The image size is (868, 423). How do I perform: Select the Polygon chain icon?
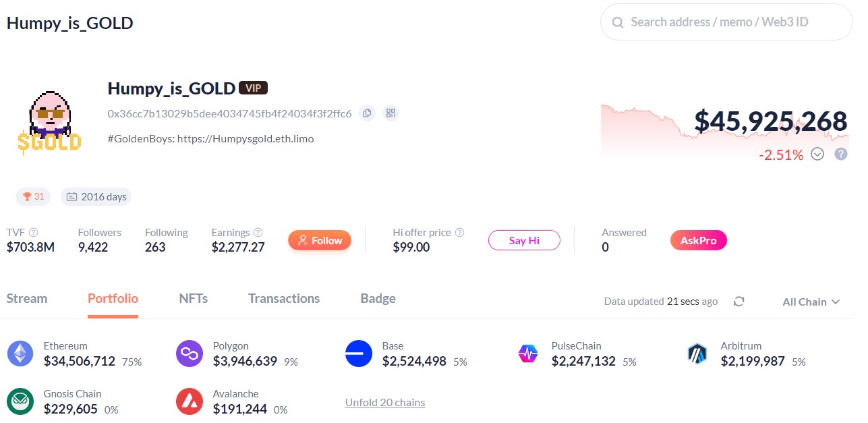[x=190, y=353]
